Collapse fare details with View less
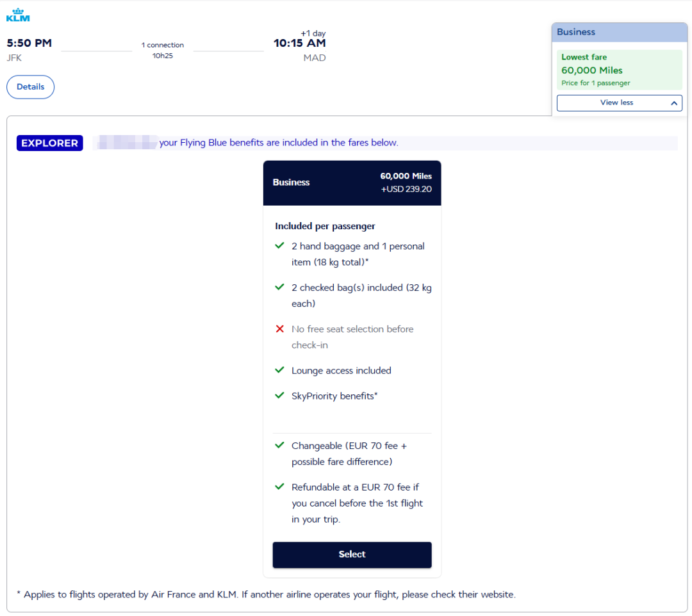 (616, 102)
